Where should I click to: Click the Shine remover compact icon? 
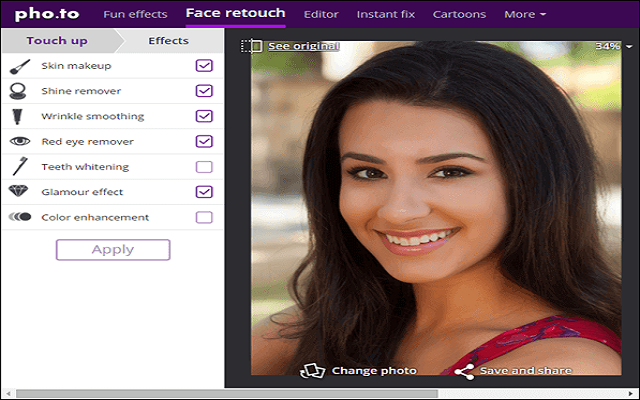pyautogui.click(x=18, y=91)
